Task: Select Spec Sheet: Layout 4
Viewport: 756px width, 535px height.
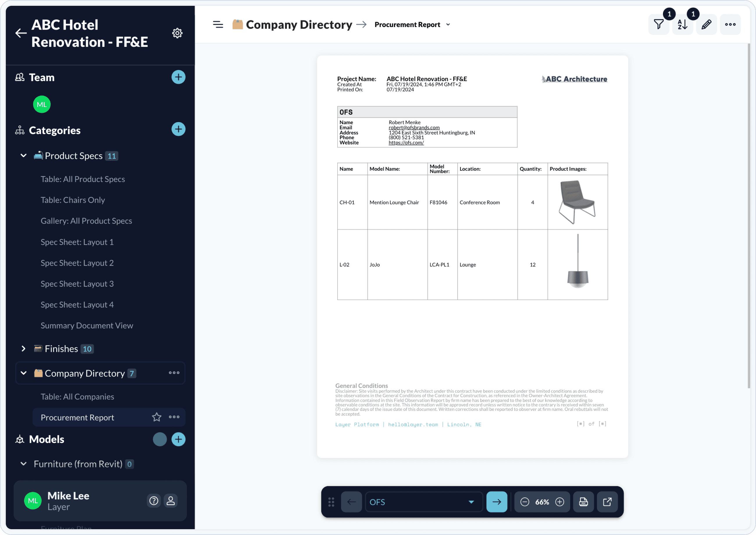Action: coord(77,304)
